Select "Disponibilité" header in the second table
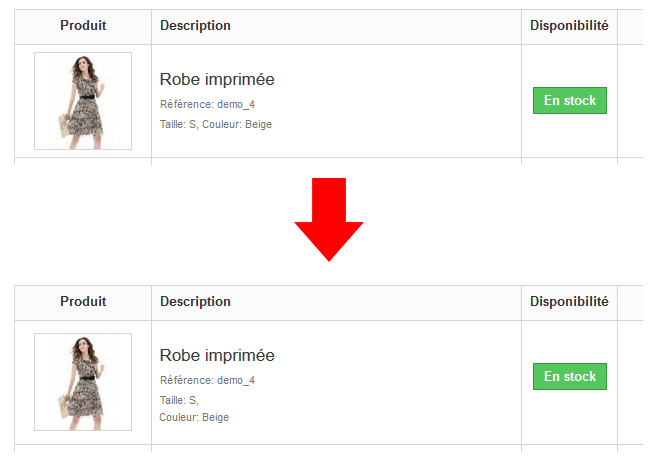663x473 pixels. pos(569,302)
